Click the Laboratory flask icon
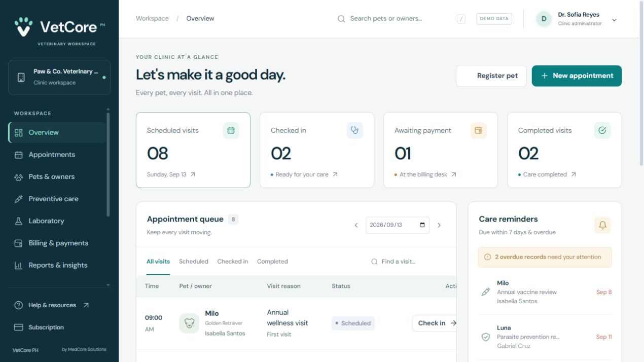Viewport: 644px width, 362px height. (19, 221)
